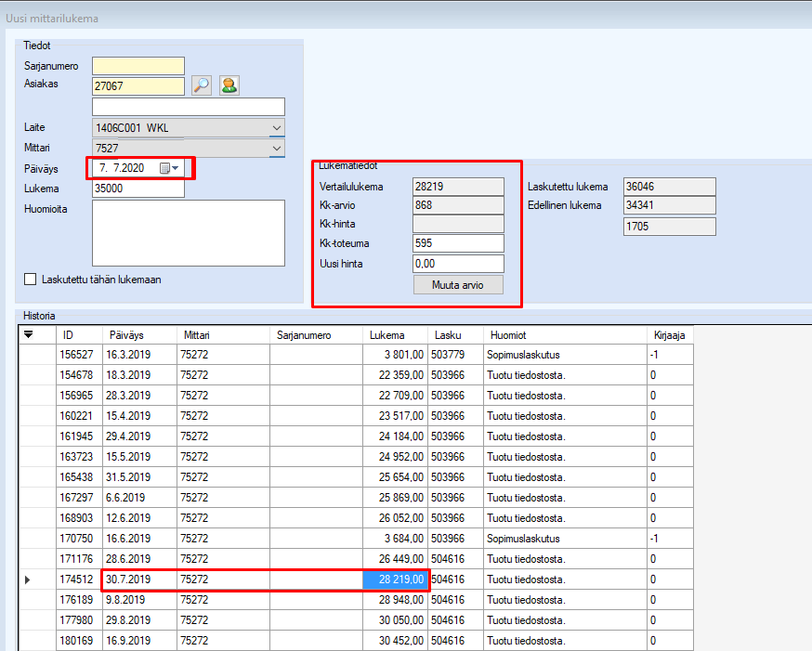This screenshot has width=812, height=651.
Task: Click the magnifier search icon beside Asiakas
Action: point(202,85)
